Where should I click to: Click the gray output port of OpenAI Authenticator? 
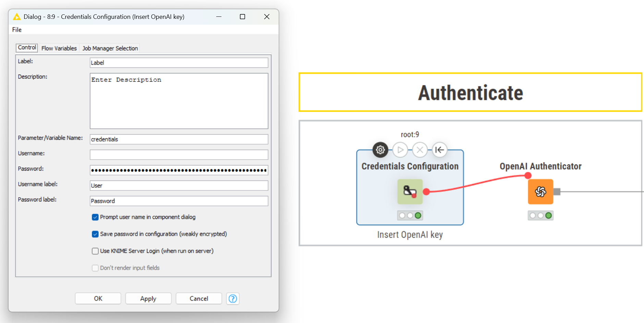click(x=557, y=192)
